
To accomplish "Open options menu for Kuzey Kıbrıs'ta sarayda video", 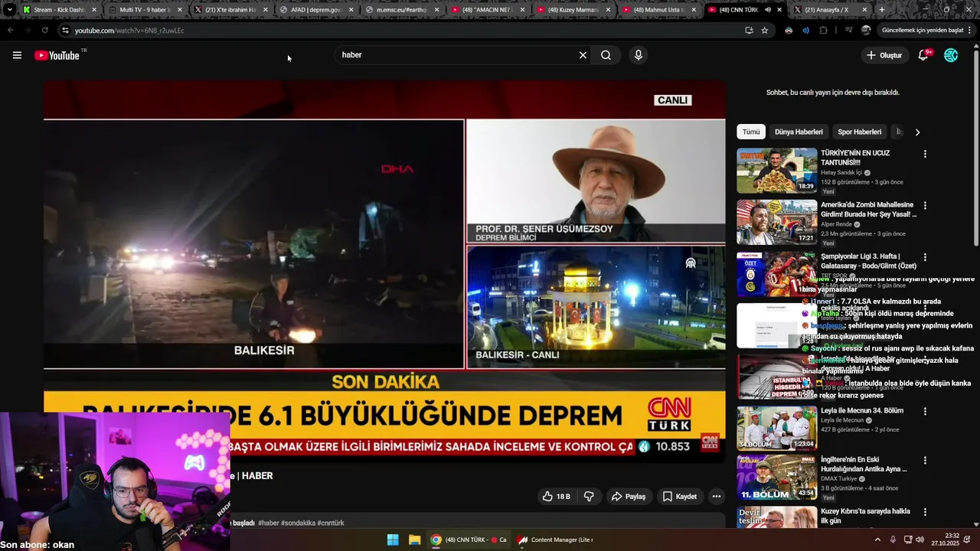I will [925, 512].
